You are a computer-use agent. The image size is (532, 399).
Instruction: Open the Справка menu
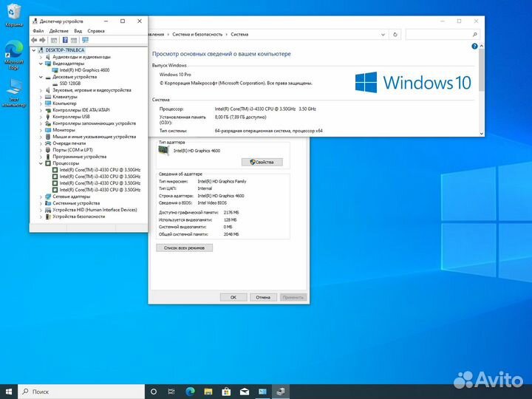point(96,31)
